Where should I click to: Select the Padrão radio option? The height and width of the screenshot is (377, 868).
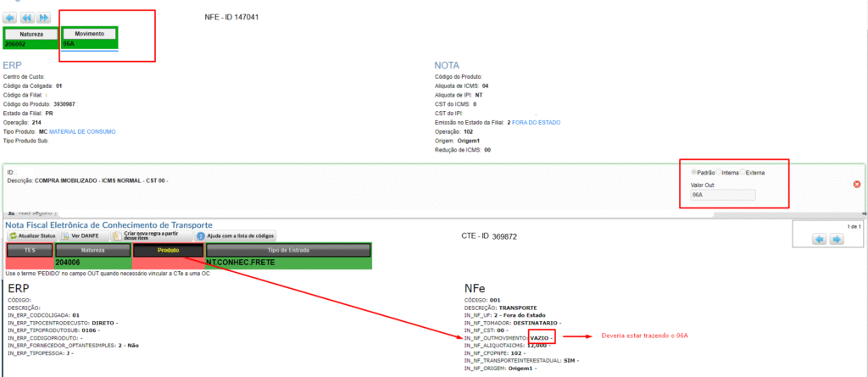(694, 173)
